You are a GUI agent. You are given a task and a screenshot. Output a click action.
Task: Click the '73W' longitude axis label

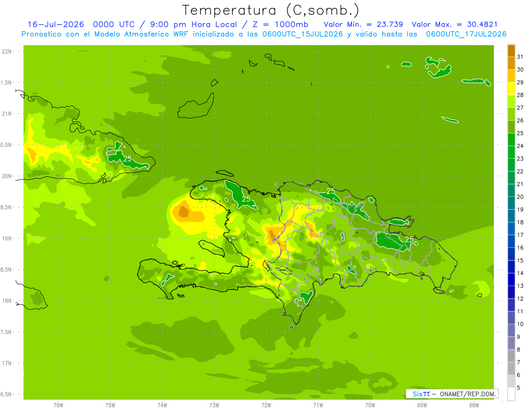[x=214, y=405]
